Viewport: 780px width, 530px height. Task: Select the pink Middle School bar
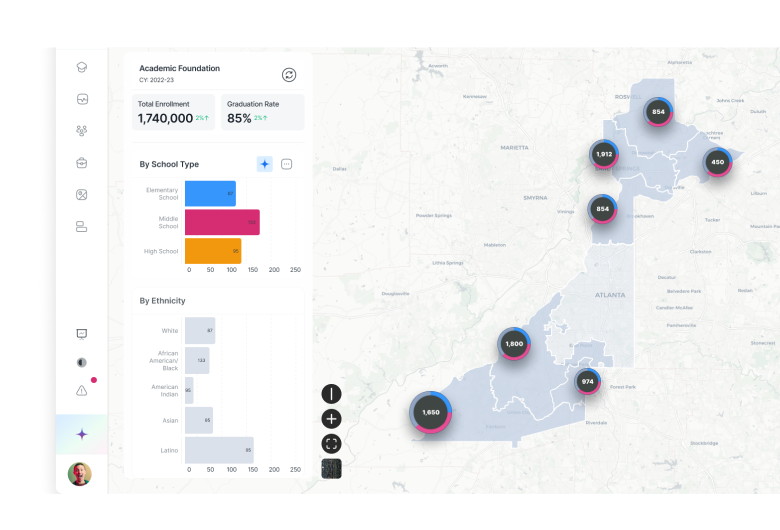222,222
